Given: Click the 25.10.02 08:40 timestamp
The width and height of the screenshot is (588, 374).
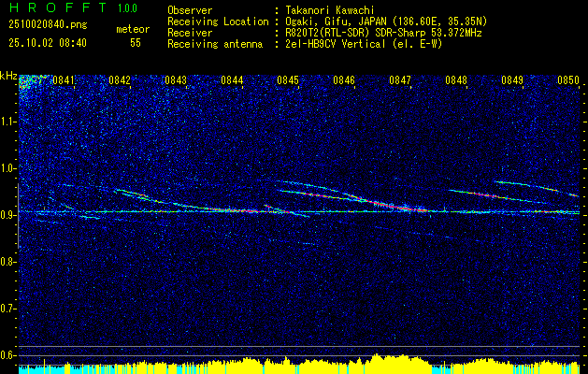Looking at the screenshot, I should (48, 43).
